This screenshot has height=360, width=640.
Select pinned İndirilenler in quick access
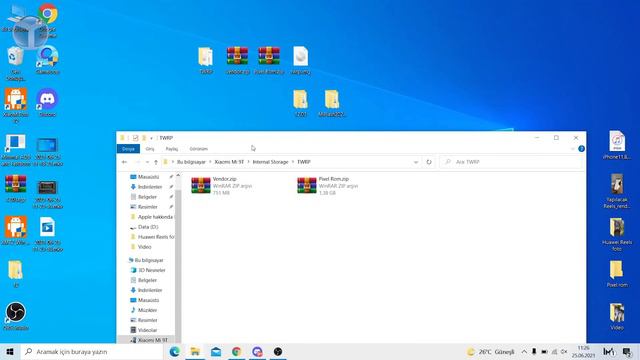point(149,187)
